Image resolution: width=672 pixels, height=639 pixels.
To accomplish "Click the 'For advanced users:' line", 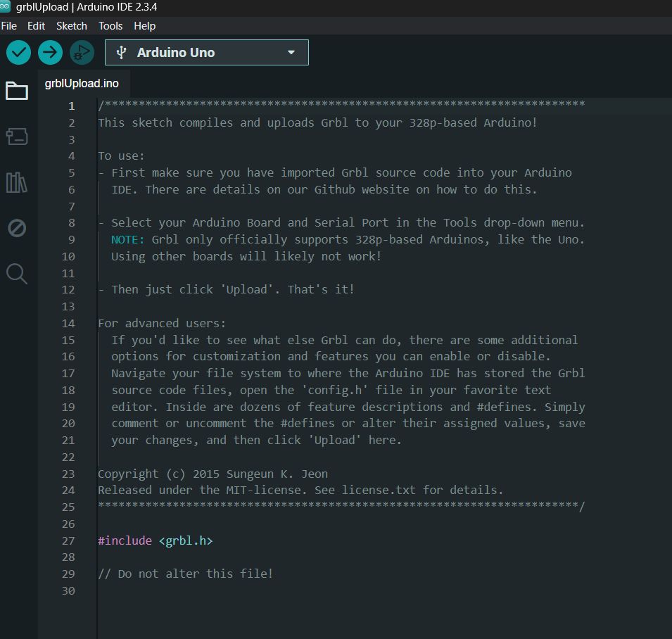I will point(162,323).
